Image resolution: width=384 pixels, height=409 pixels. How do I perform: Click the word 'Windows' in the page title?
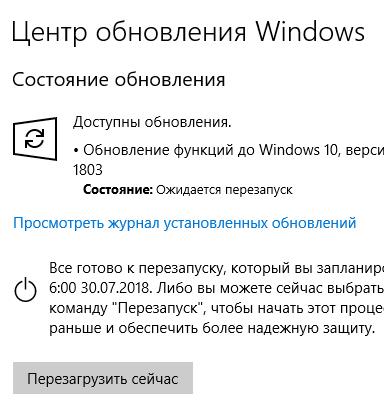pos(310,32)
